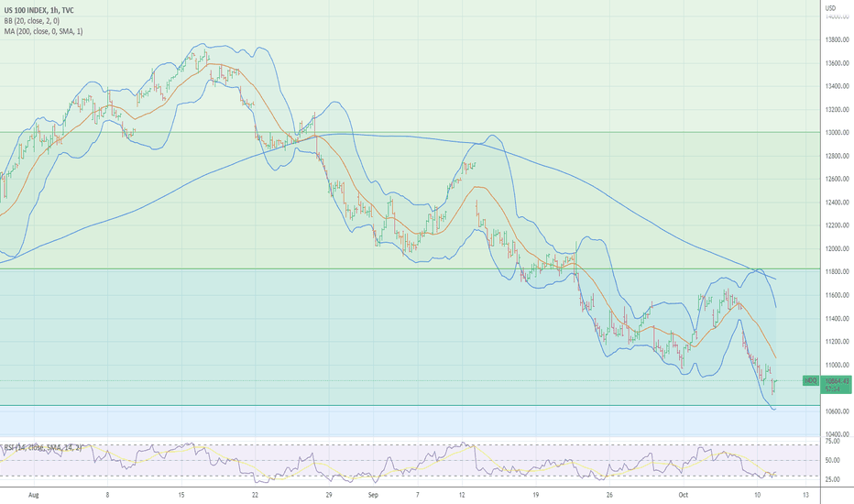
Task: Click the Sep label on the time axis
Action: (373, 495)
